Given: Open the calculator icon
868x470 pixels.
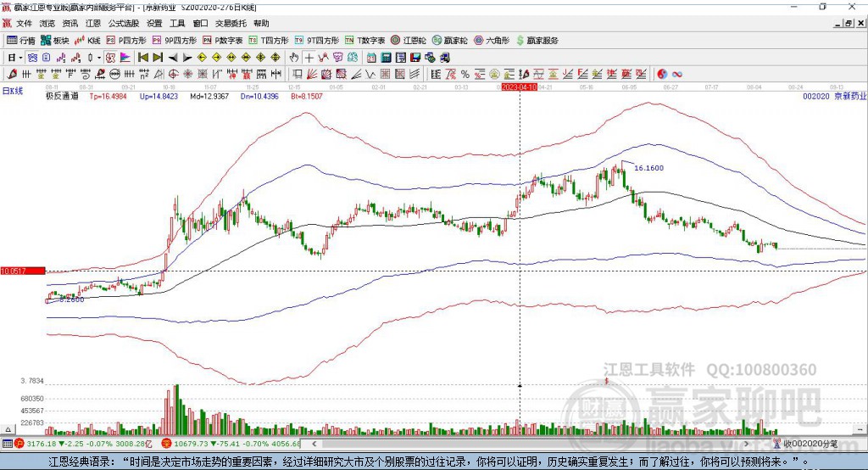Looking at the screenshot, I should click(x=386, y=58).
